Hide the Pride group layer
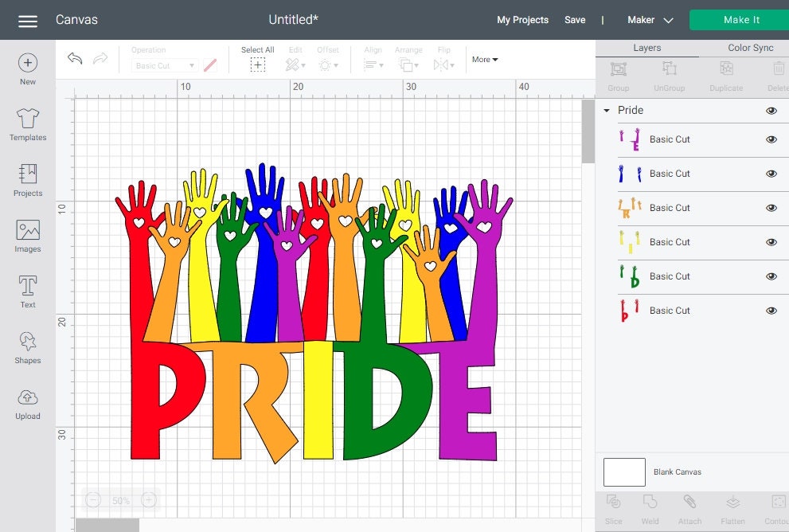 pos(771,111)
